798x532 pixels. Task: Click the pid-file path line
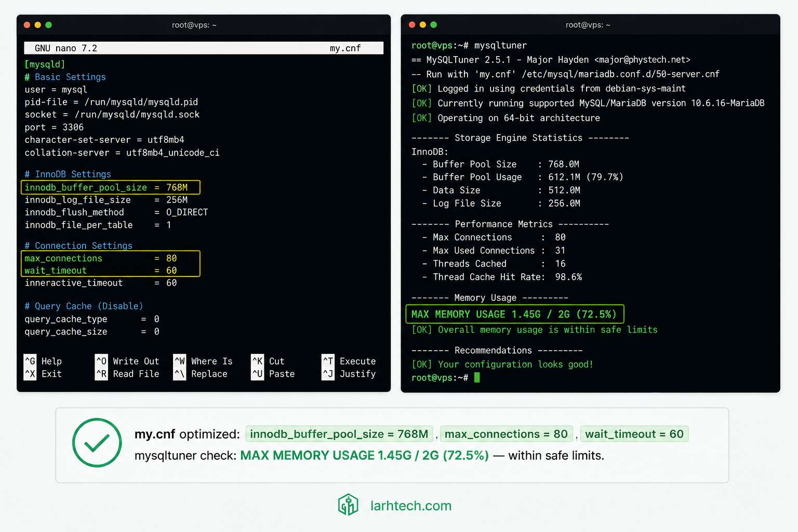tap(111, 102)
